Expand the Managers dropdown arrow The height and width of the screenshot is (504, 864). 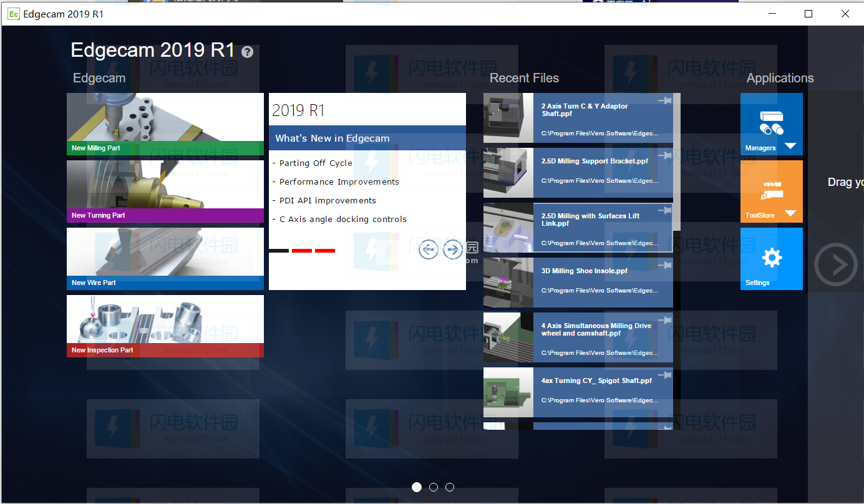coord(790,147)
